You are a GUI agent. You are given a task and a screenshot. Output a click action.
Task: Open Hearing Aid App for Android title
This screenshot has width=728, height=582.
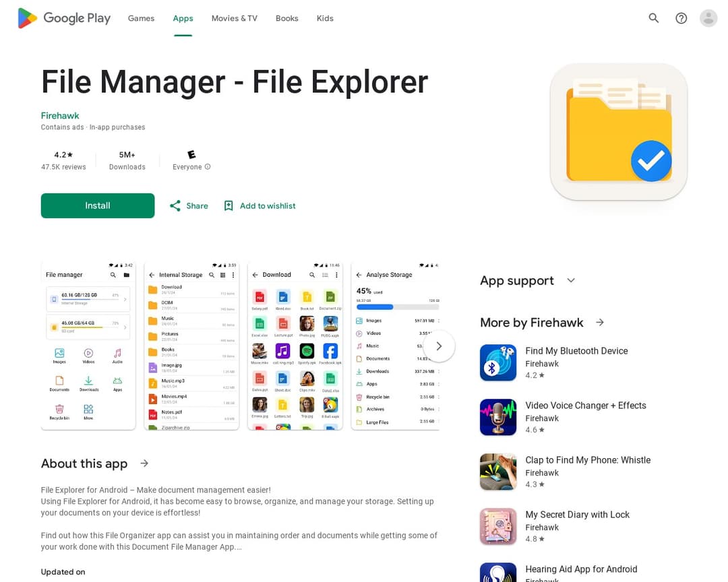[581, 569]
